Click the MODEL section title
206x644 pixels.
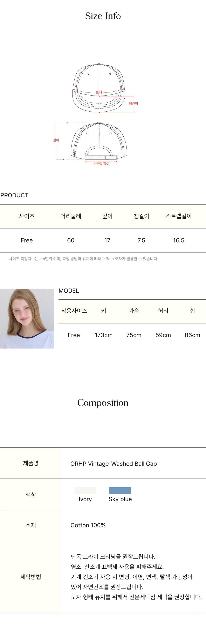tap(69, 291)
